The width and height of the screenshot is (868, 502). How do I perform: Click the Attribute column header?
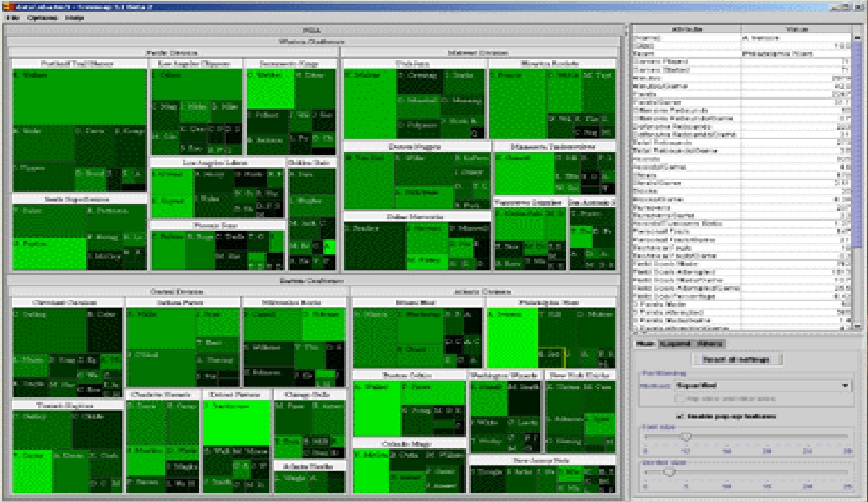click(687, 29)
